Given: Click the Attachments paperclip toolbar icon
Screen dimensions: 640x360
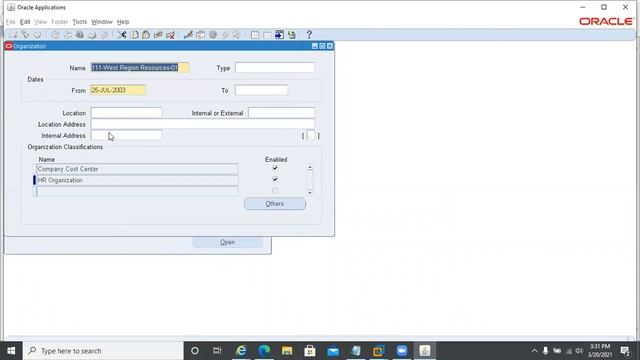Looking at the screenshot, I should [x=225, y=35].
